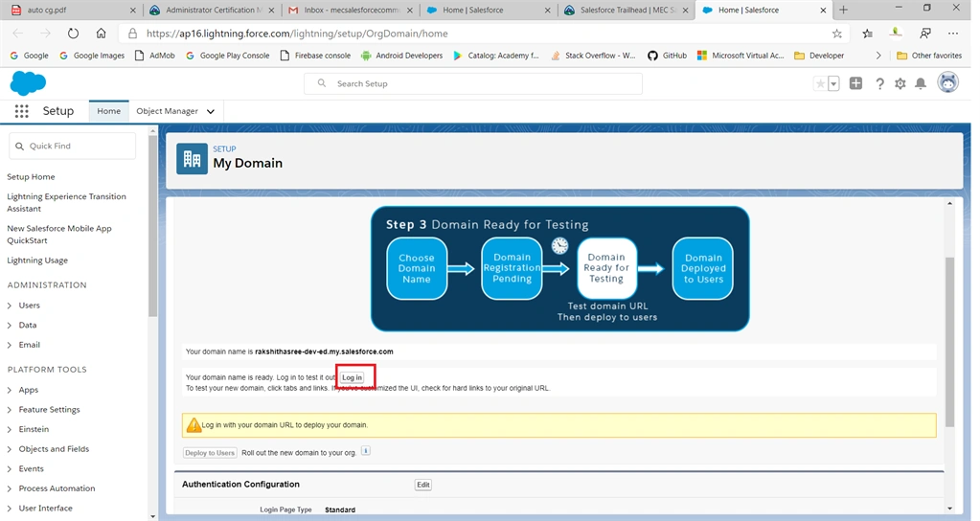Click the Log in button
The width and height of the screenshot is (980, 521).
point(352,377)
